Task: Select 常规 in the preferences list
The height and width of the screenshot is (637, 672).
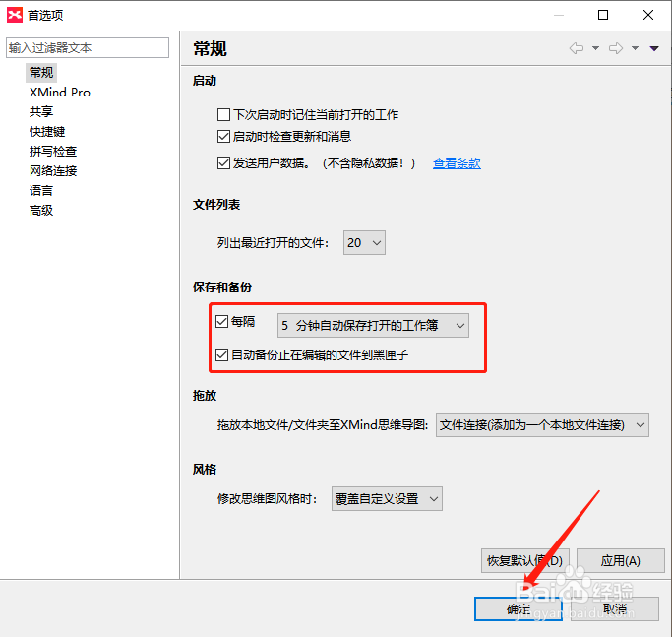Action: 41,72
